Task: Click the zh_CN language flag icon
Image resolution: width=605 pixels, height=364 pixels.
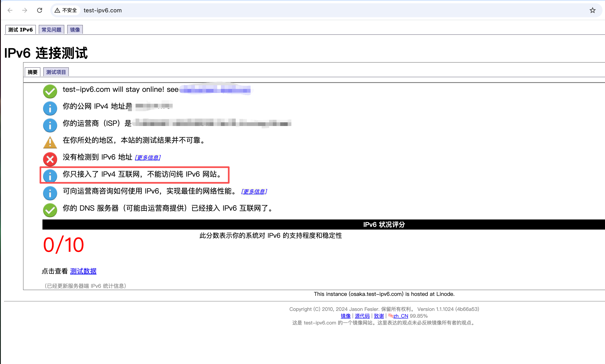Action: click(390, 316)
